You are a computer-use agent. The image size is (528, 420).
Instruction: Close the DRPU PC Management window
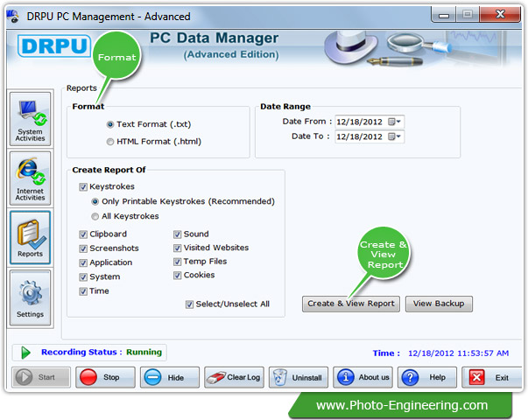click(500, 15)
